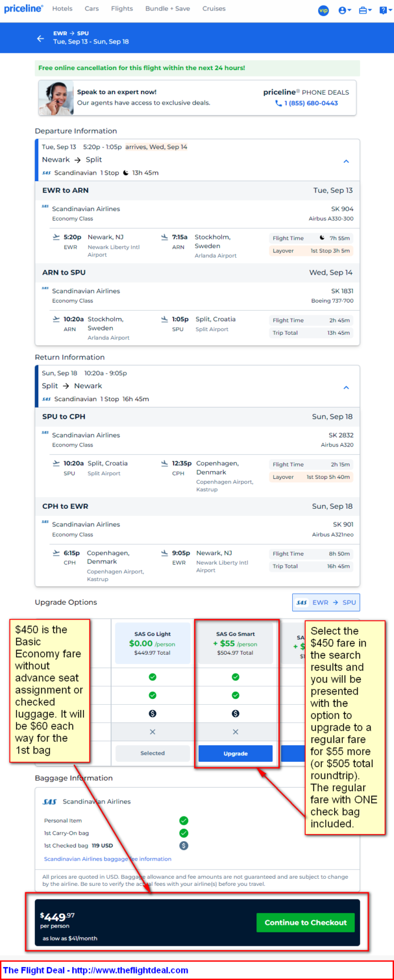Image resolution: width=394 pixels, height=980 pixels.
Task: Open the Hotels tab
Action: click(62, 9)
